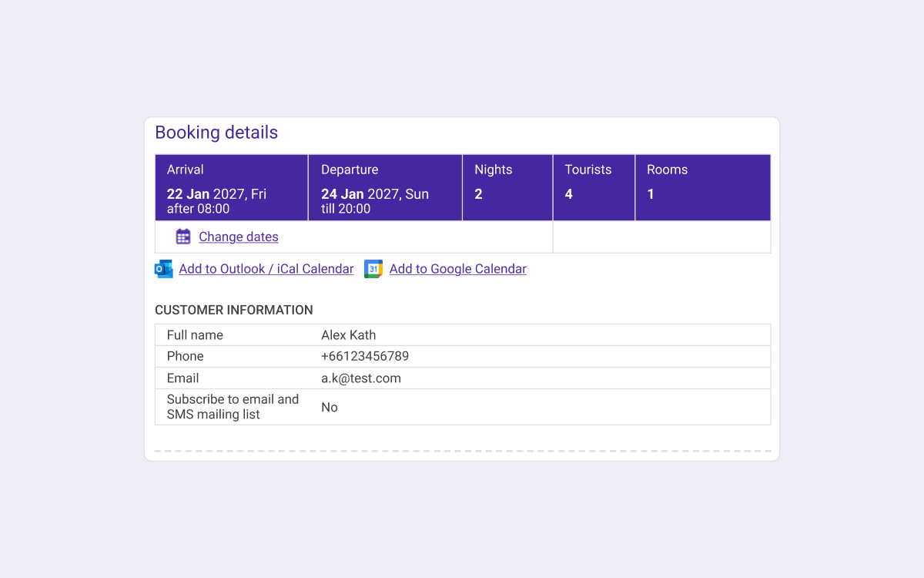Click the Rooms value 1
The width and height of the screenshot is (924, 578).
tap(651, 194)
